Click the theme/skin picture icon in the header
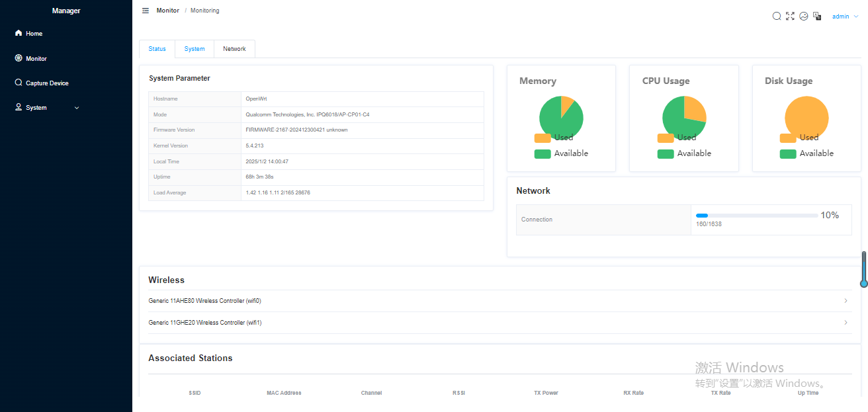 pyautogui.click(x=804, y=16)
